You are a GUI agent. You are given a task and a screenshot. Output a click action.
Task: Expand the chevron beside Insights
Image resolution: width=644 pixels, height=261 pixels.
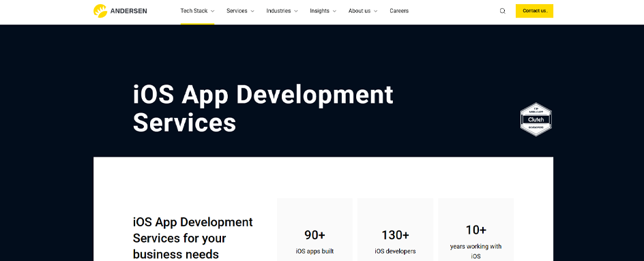coord(334,12)
